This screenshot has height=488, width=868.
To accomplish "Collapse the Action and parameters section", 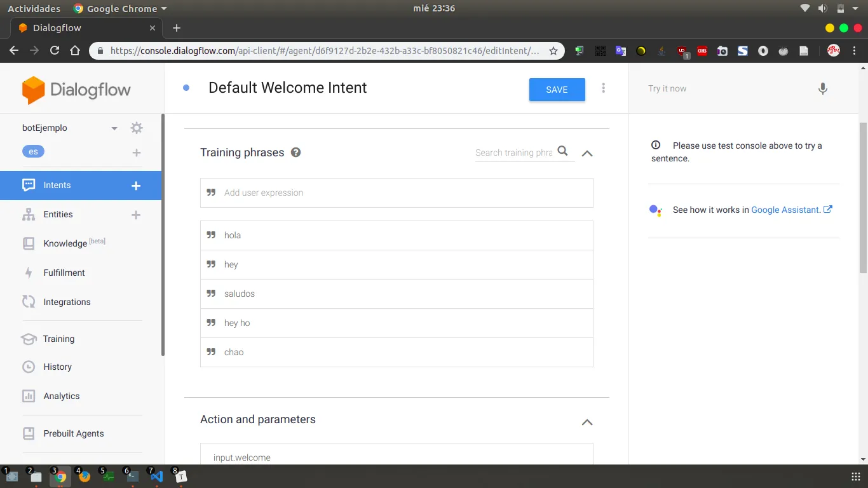I will click(587, 422).
